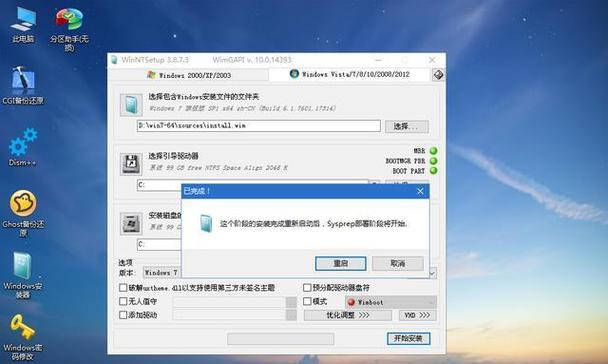Click the install source file icon
The height and width of the screenshot is (364, 608).
click(131, 105)
